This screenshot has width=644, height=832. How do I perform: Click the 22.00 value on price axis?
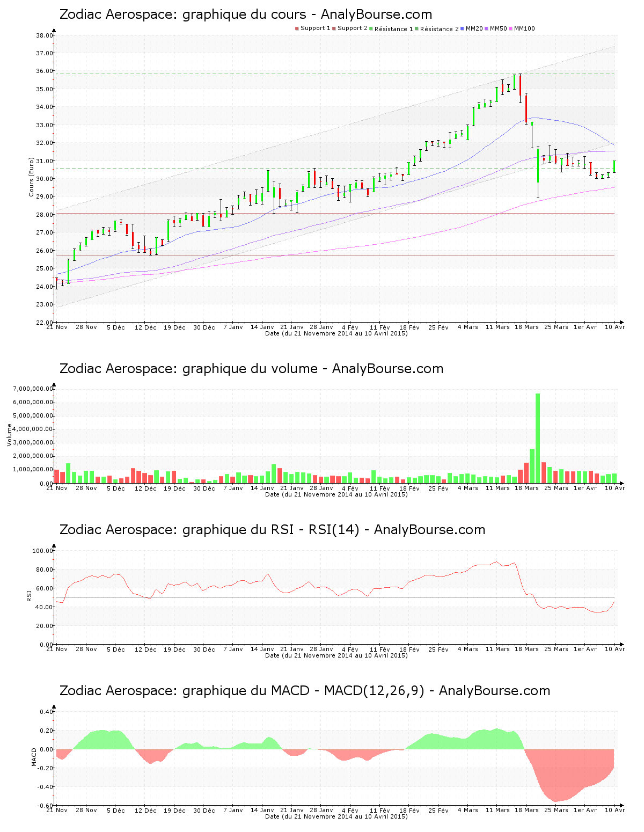click(x=44, y=323)
